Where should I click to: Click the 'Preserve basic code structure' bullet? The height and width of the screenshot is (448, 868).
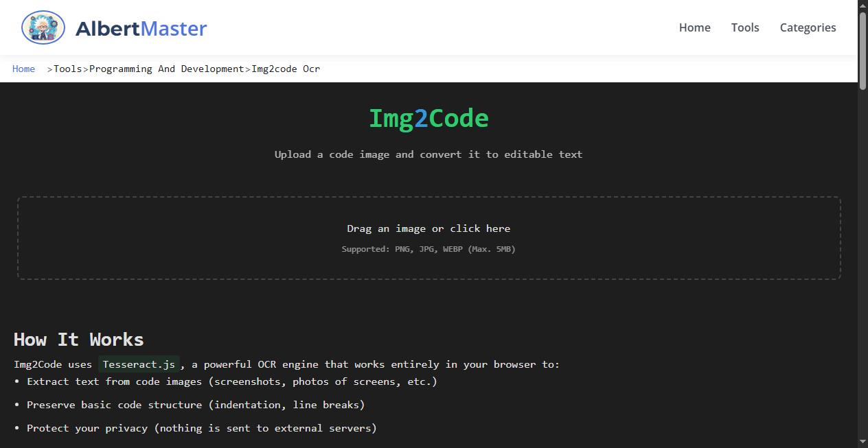pyautogui.click(x=196, y=405)
